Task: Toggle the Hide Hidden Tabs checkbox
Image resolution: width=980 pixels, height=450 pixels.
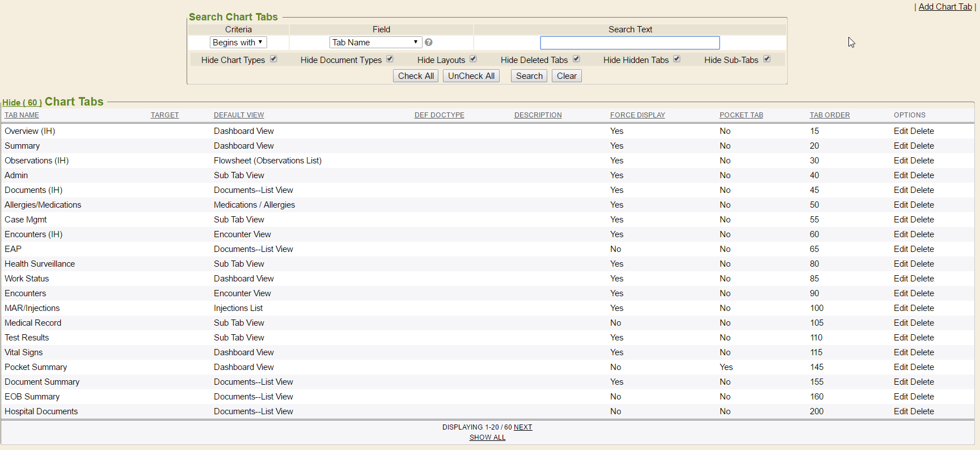Action: [677, 59]
